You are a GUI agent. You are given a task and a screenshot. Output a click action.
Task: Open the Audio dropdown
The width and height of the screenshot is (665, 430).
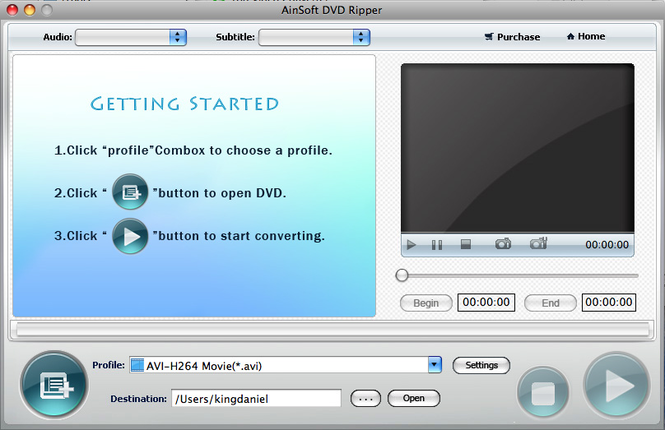click(x=131, y=37)
